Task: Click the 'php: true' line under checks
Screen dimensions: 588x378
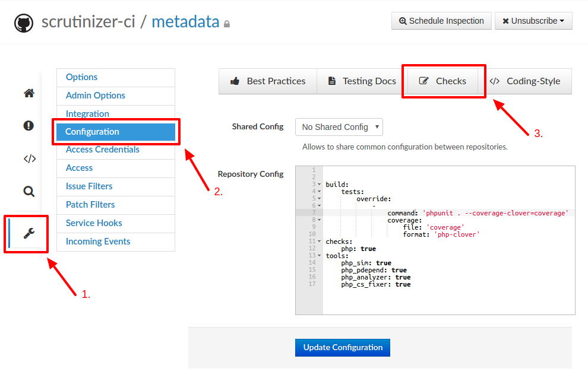Action: [358, 249]
